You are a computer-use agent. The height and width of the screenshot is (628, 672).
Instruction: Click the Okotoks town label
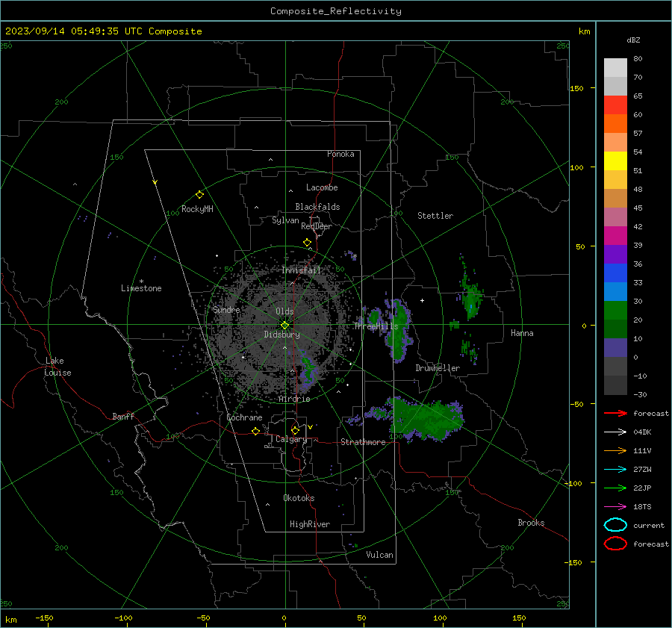299,498
